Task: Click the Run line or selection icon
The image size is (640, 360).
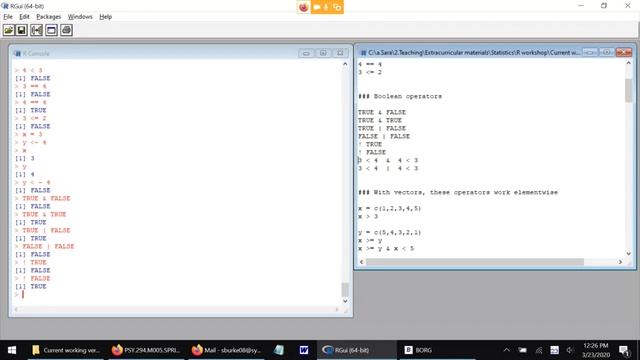Action: 36,30
